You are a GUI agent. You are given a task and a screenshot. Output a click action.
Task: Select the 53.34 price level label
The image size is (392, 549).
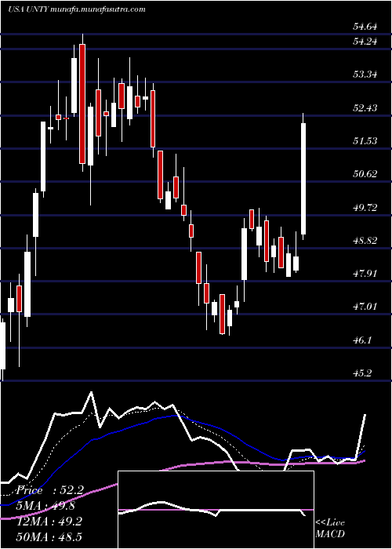365,75
